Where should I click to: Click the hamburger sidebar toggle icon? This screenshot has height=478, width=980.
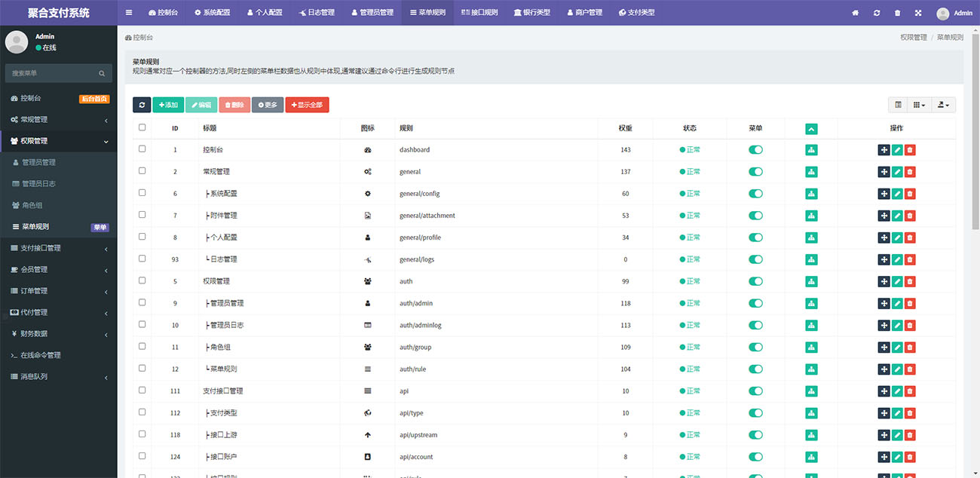129,13
